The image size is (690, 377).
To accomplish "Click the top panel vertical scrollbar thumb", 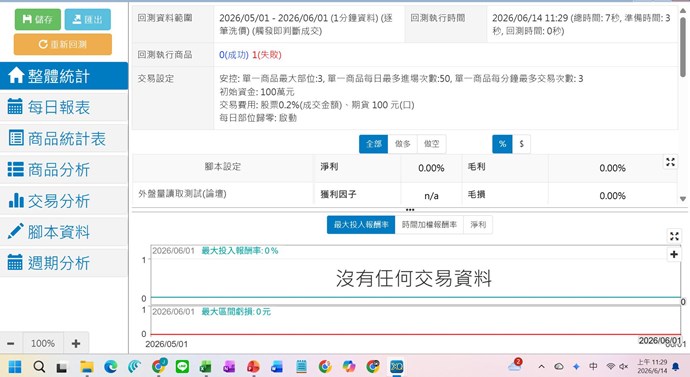I will (683, 48).
